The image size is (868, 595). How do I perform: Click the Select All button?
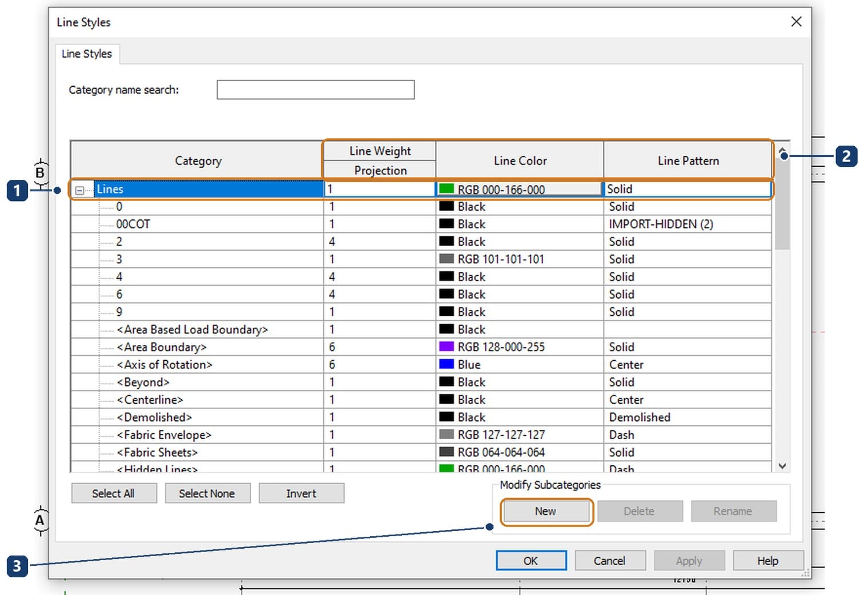click(114, 493)
